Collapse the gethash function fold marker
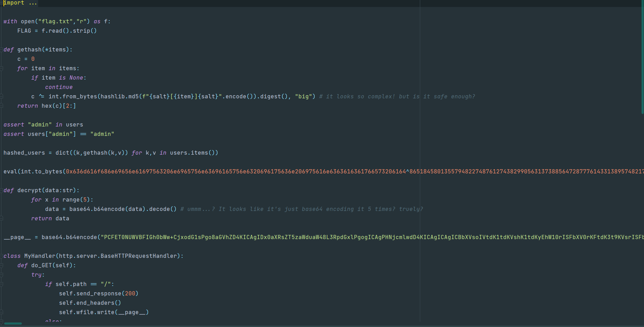Image resolution: width=644 pixels, height=327 pixels. pyautogui.click(x=1, y=50)
